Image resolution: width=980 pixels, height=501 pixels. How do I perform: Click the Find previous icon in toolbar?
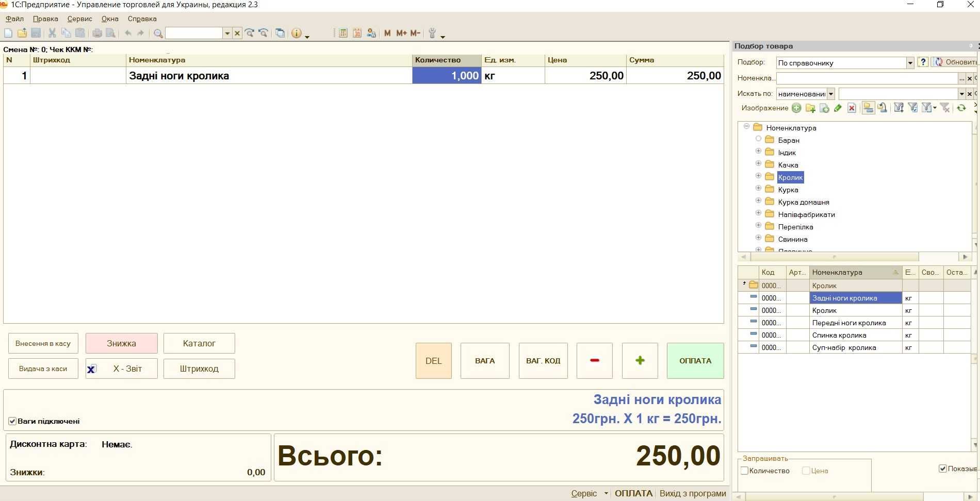pos(264,33)
